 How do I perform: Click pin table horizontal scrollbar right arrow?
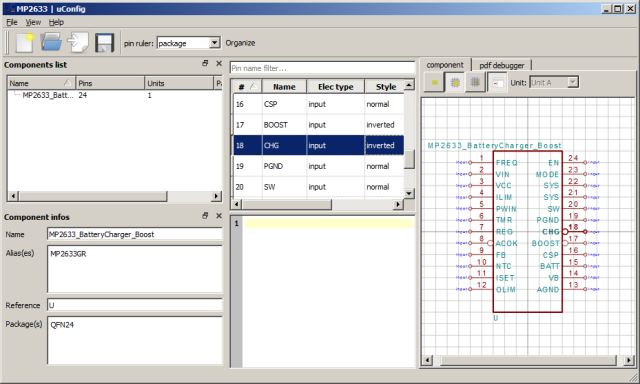(398, 204)
